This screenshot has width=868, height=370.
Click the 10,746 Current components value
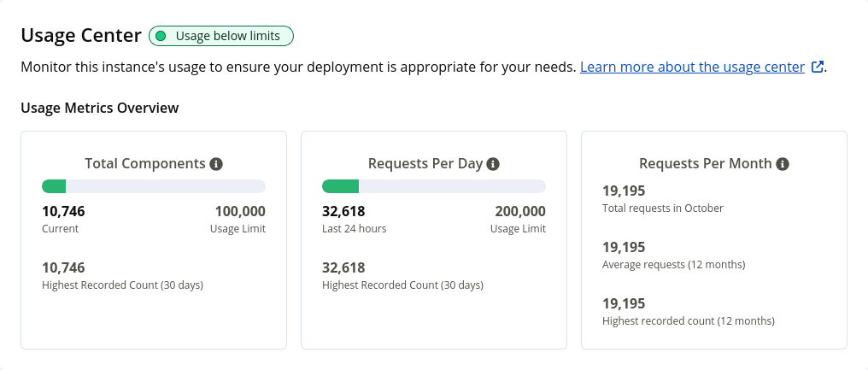click(x=63, y=211)
